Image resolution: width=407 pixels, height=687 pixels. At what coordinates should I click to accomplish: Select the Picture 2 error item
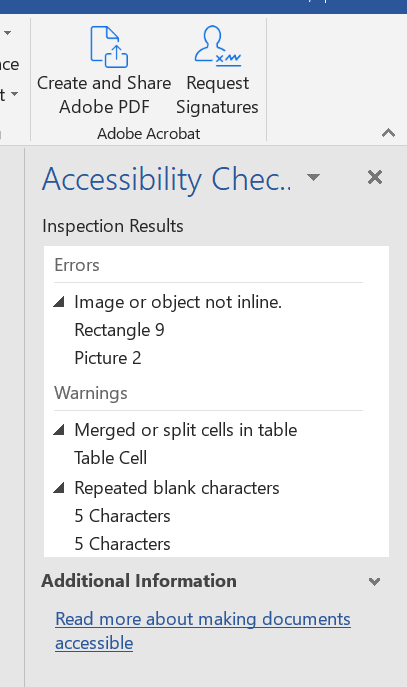(108, 358)
